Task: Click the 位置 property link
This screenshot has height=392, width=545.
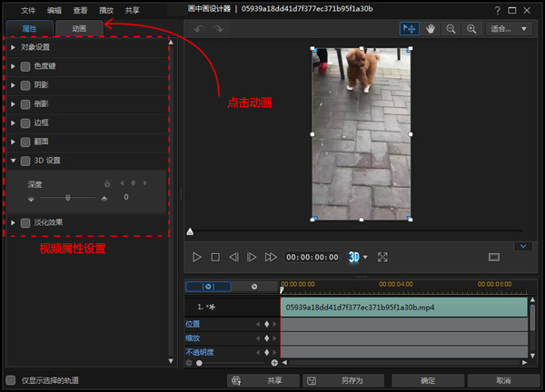Action: pos(193,324)
